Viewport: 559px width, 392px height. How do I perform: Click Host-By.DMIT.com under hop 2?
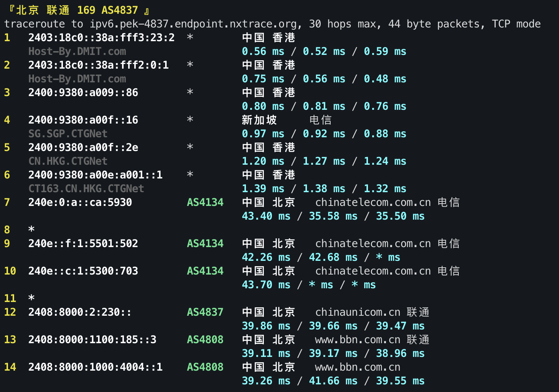[x=77, y=79]
